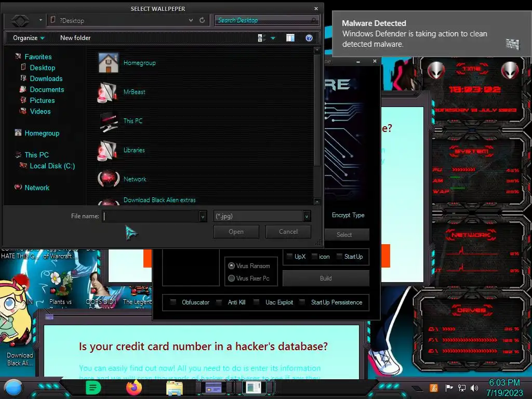Click the Java tray icon
The width and height of the screenshot is (532, 399).
point(434,388)
